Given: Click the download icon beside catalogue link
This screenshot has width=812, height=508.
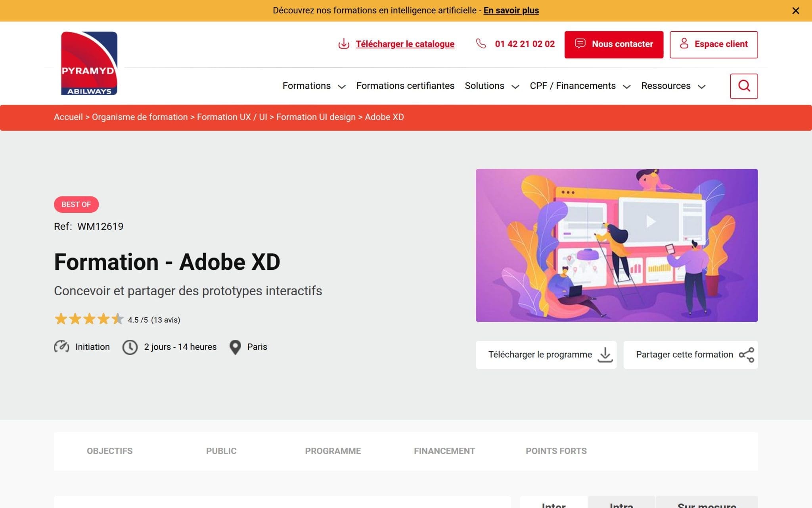Looking at the screenshot, I should click(344, 44).
